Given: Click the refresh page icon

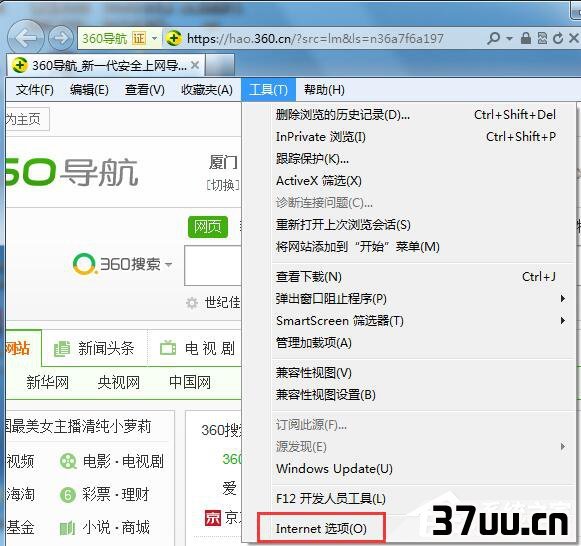Looking at the screenshot, I should point(558,38).
